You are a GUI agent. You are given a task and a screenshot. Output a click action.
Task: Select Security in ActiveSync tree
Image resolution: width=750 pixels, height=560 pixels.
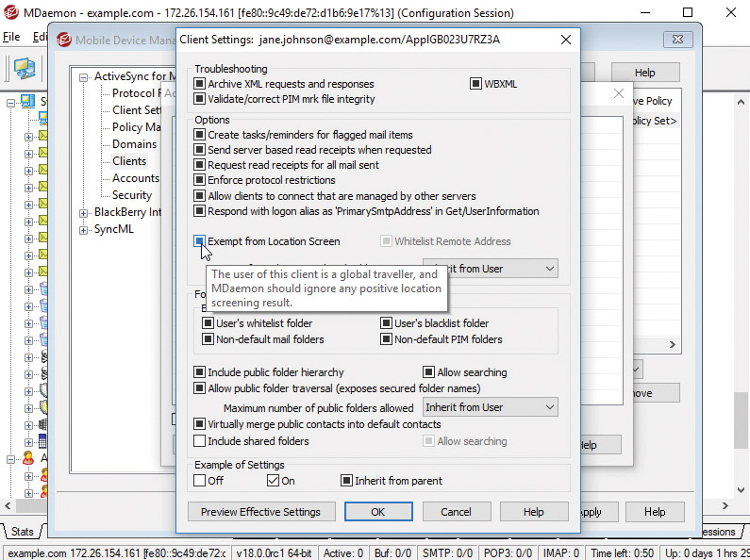[x=132, y=195]
